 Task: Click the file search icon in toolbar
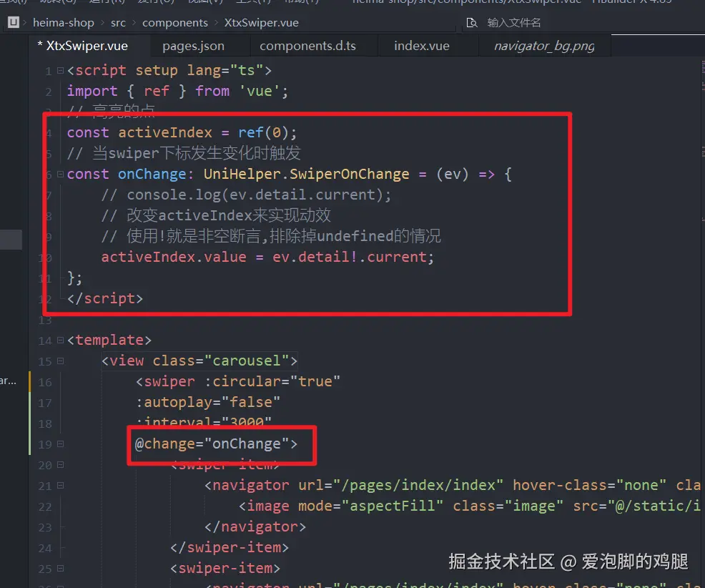click(472, 22)
